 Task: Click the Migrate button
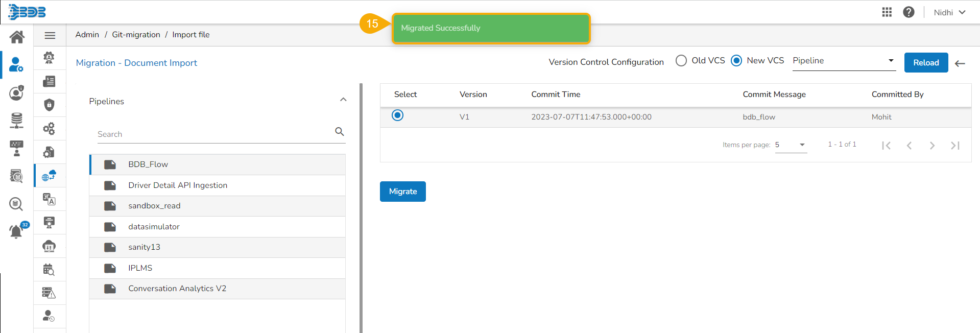click(403, 192)
